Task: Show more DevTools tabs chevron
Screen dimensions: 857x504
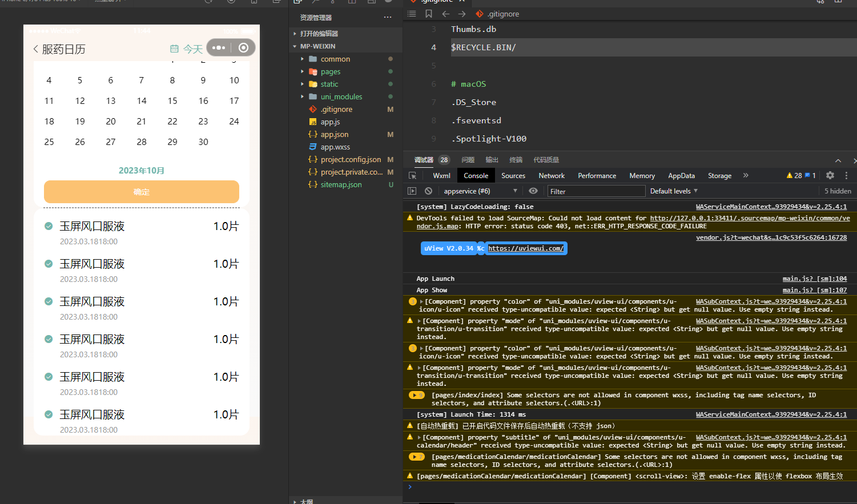Action: [x=746, y=175]
